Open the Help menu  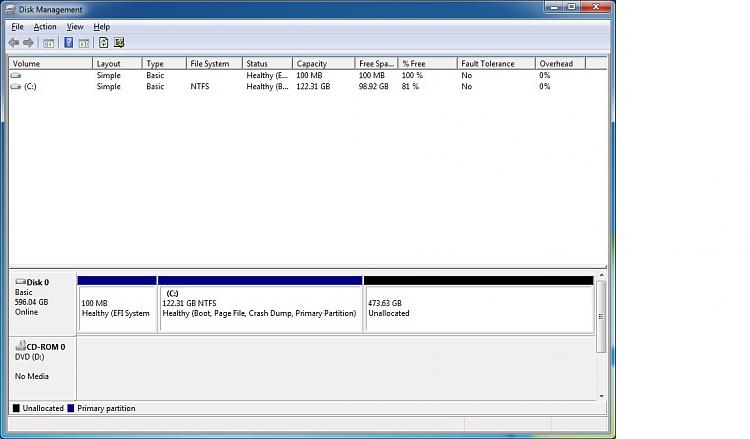[101, 27]
